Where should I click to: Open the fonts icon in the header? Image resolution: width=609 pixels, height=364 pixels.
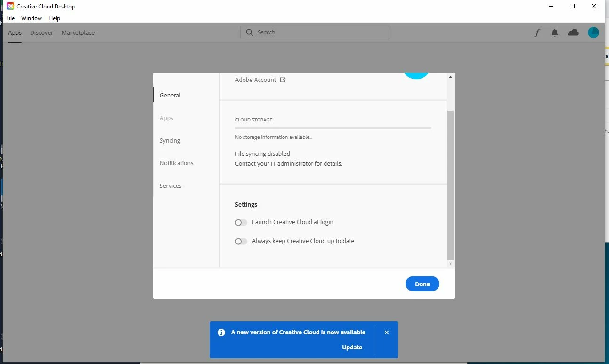click(x=537, y=33)
